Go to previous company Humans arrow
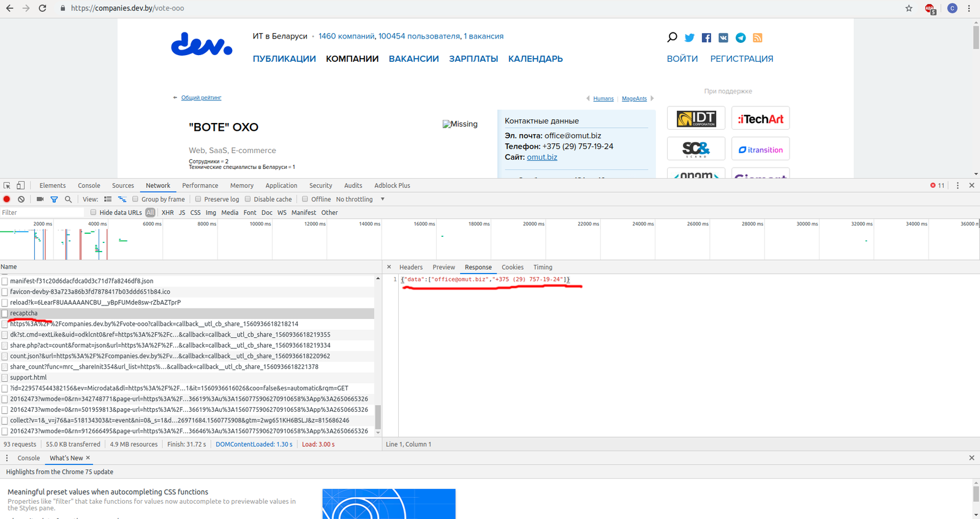This screenshot has width=980, height=519. 588,99
